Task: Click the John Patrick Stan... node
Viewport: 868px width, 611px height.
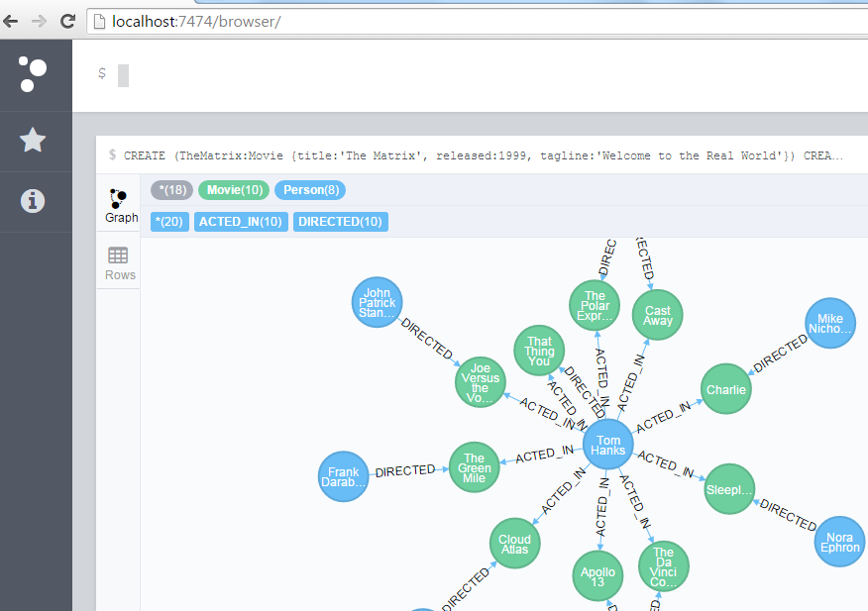Action: pyautogui.click(x=377, y=302)
